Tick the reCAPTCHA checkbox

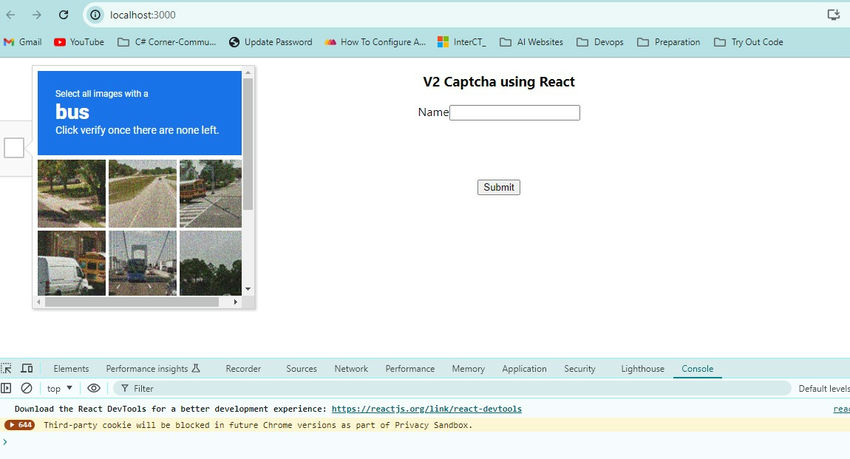click(14, 147)
